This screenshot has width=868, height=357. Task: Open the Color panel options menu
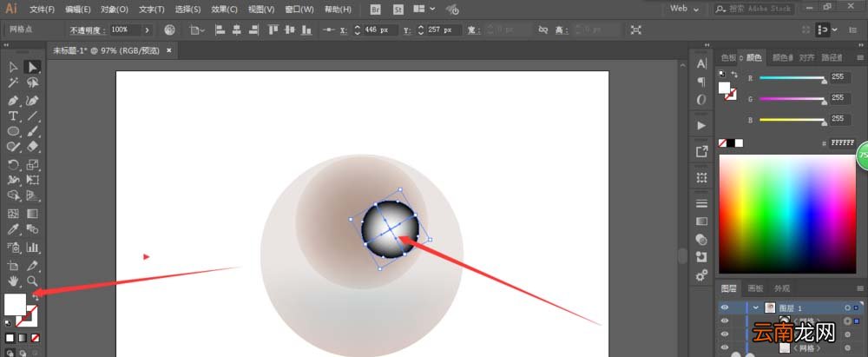point(859,57)
